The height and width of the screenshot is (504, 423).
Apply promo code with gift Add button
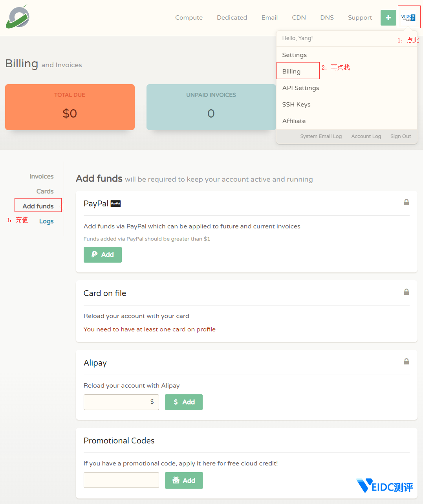(184, 480)
